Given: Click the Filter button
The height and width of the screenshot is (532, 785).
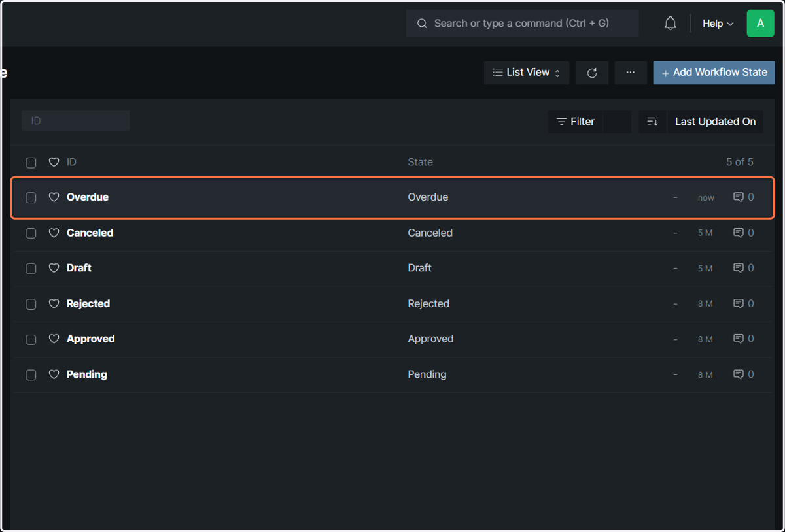Looking at the screenshot, I should coord(576,122).
